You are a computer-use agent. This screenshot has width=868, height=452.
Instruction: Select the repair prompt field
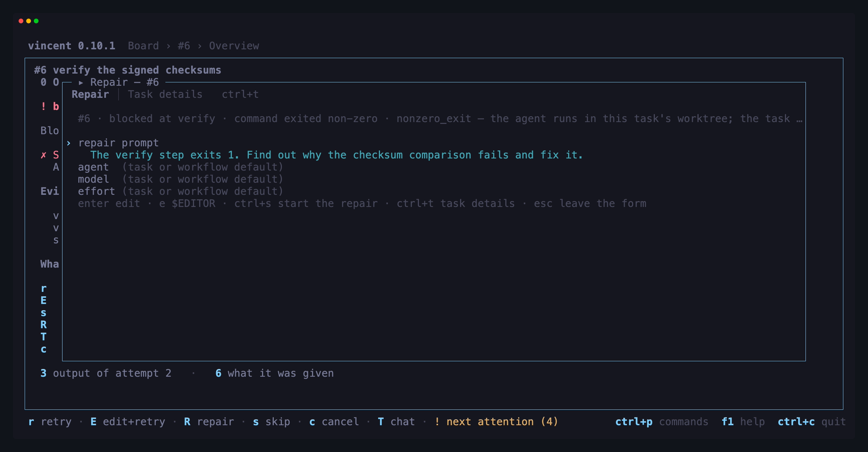(118, 143)
